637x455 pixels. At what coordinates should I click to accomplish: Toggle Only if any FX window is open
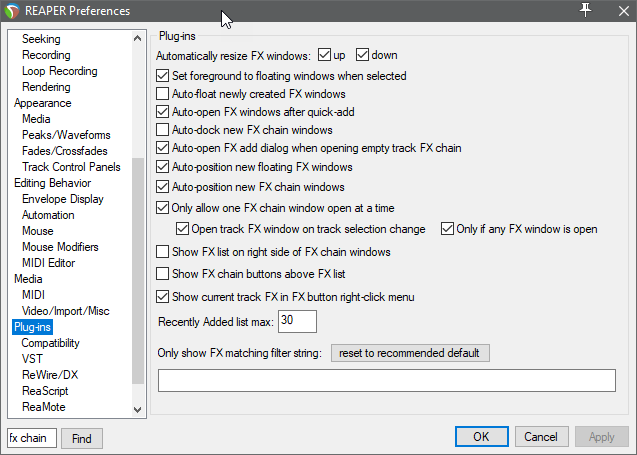(448, 229)
